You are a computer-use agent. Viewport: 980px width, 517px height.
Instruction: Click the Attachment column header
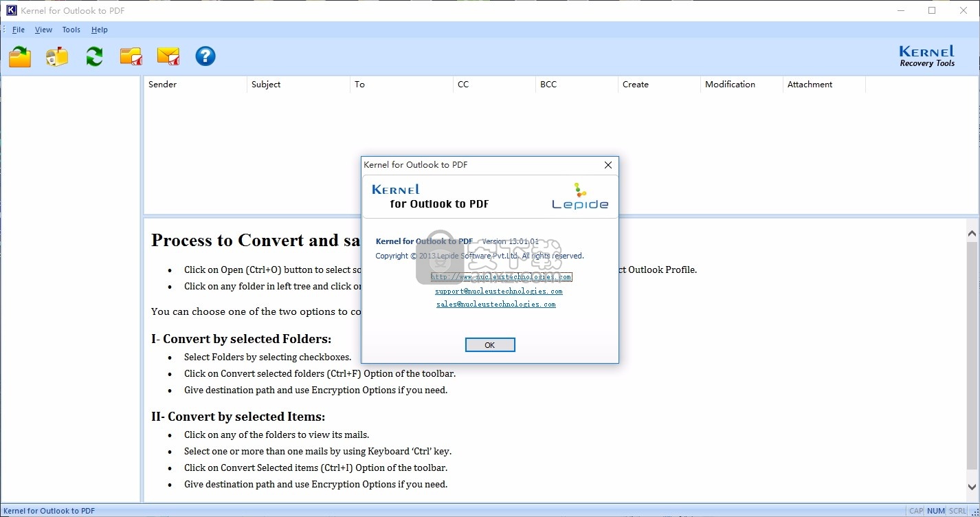[824, 85]
